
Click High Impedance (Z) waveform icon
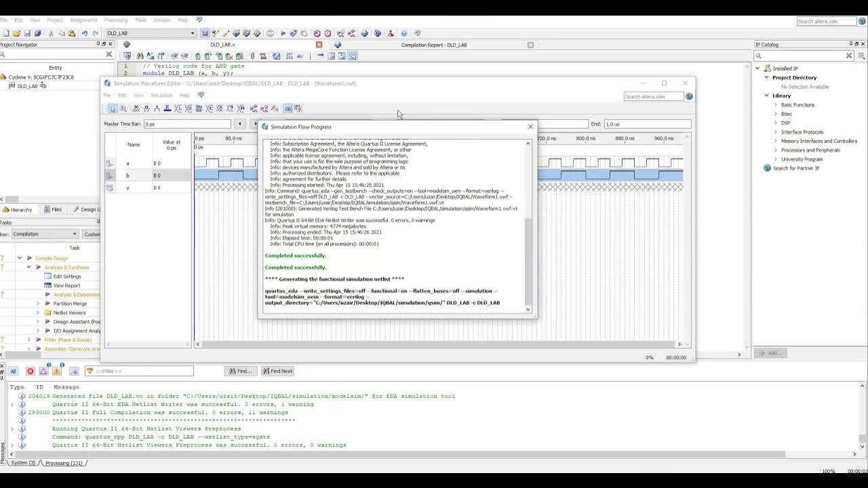[x=167, y=108]
